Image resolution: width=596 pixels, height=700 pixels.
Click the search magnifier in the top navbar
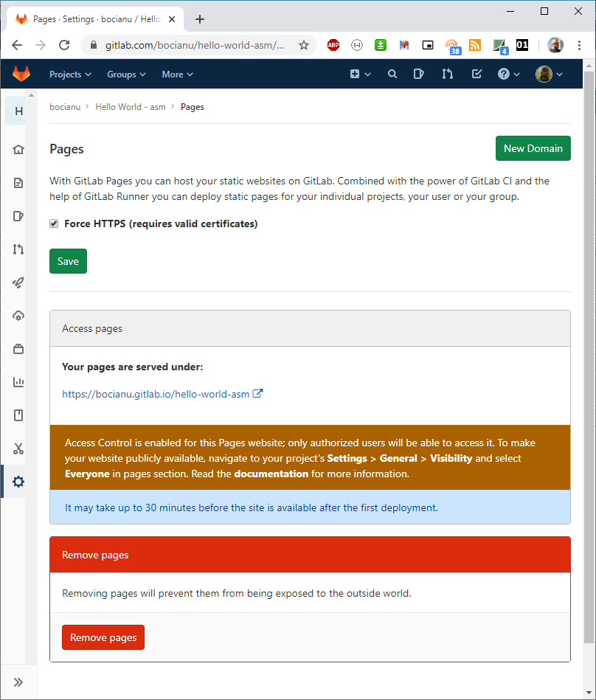pos(392,74)
